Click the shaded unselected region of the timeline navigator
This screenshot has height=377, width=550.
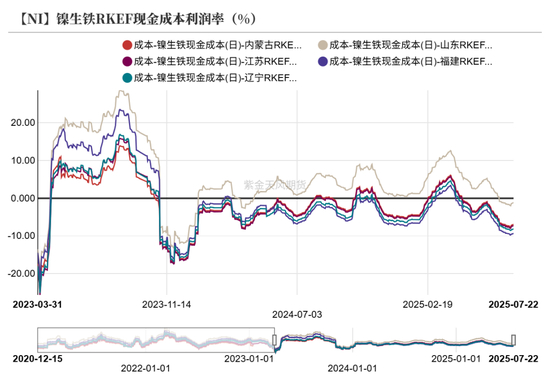(x=156, y=340)
